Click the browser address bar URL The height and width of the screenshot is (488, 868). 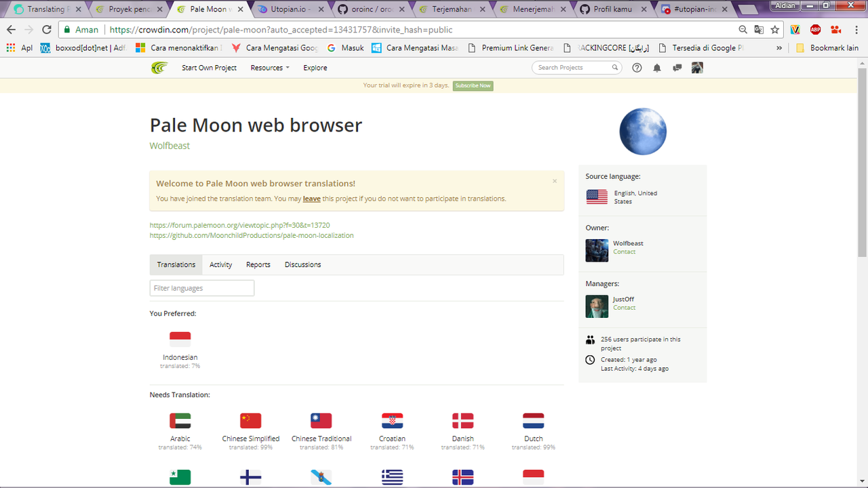click(x=281, y=30)
